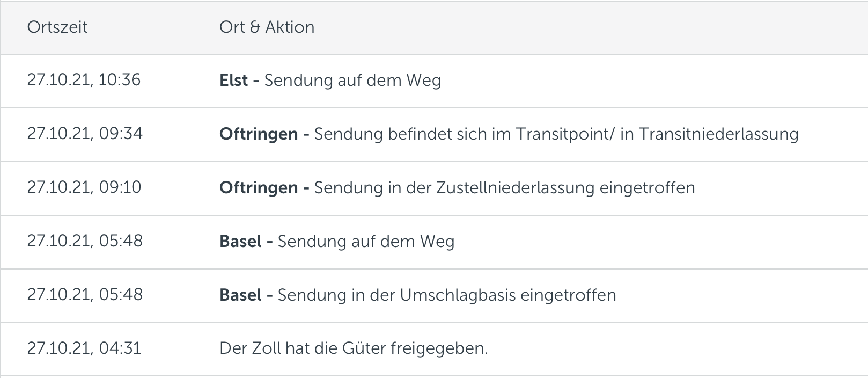This screenshot has height=378, width=868.
Task: Click bold Oftringen in the 09:10 row
Action: (259, 188)
